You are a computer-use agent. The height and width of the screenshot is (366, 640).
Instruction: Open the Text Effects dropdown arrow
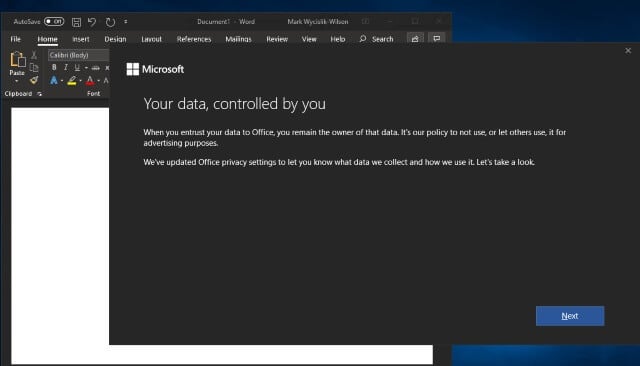coord(62,81)
